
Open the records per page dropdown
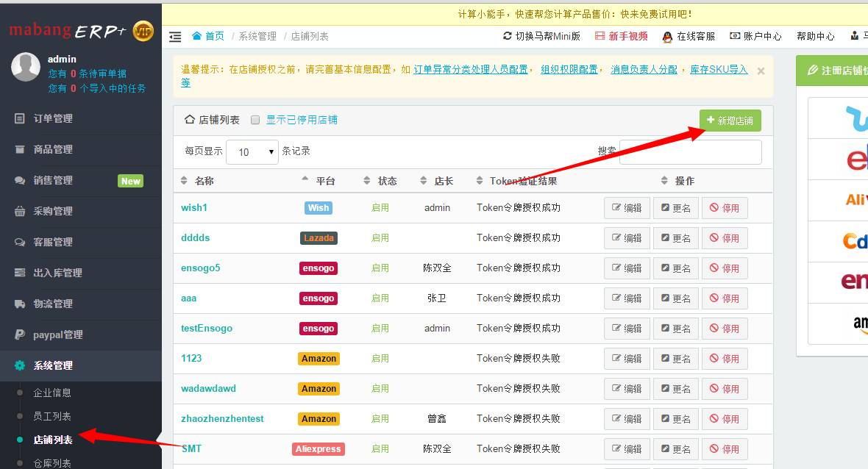252,151
